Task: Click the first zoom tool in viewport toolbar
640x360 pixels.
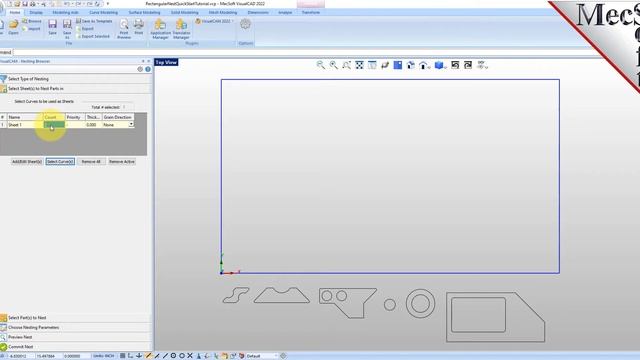Action: pyautogui.click(x=321, y=65)
